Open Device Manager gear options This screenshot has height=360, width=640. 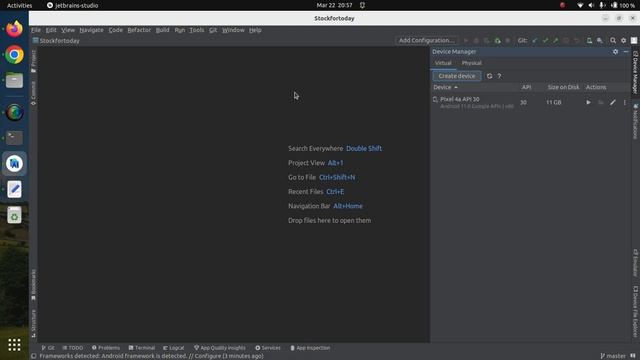click(x=615, y=52)
